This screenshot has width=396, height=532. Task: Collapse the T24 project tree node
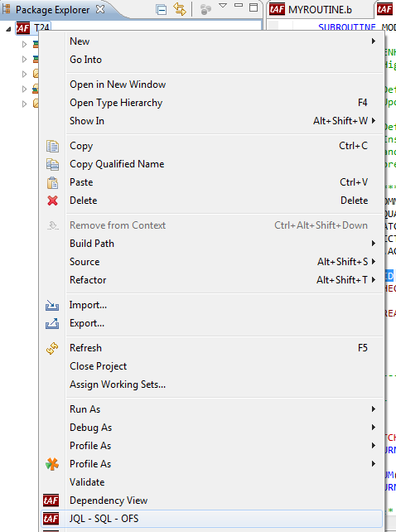8,29
